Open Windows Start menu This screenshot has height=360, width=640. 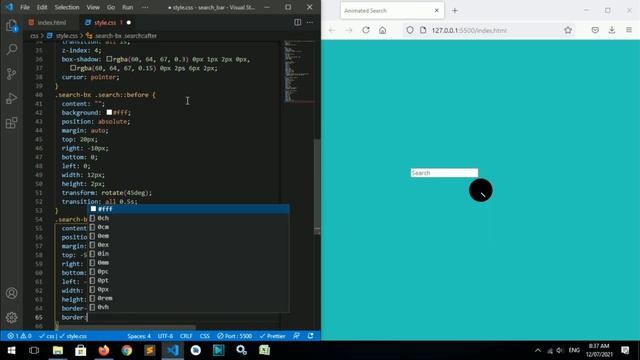(x=11, y=350)
